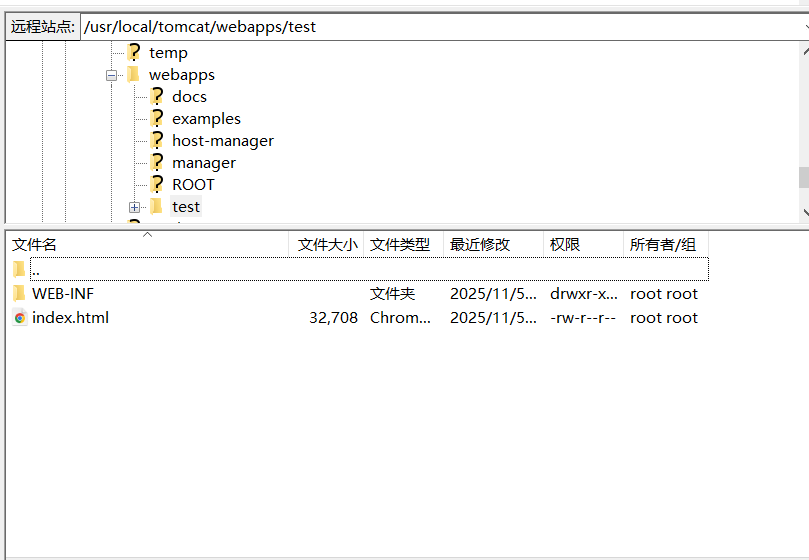Viewport: 809px width, 560px height.
Task: Click the owner root root of index.html
Action: (x=664, y=317)
